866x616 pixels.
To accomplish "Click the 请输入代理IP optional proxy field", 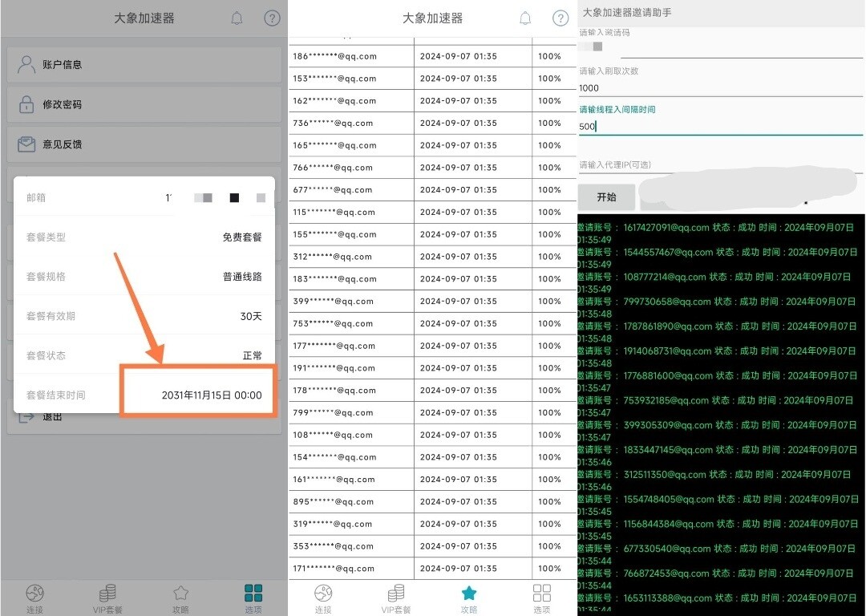I will 719,164.
